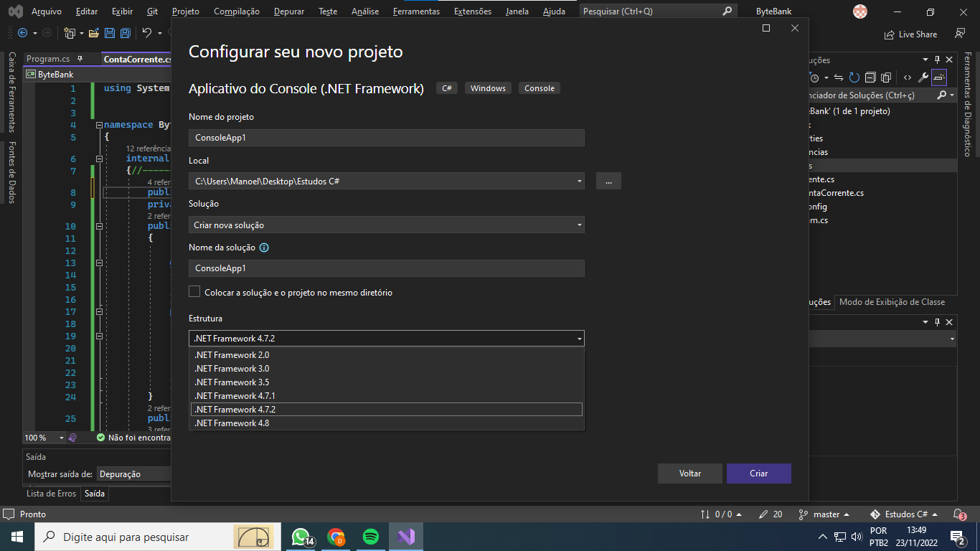
Task: Click the Live Share button
Action: click(911, 34)
